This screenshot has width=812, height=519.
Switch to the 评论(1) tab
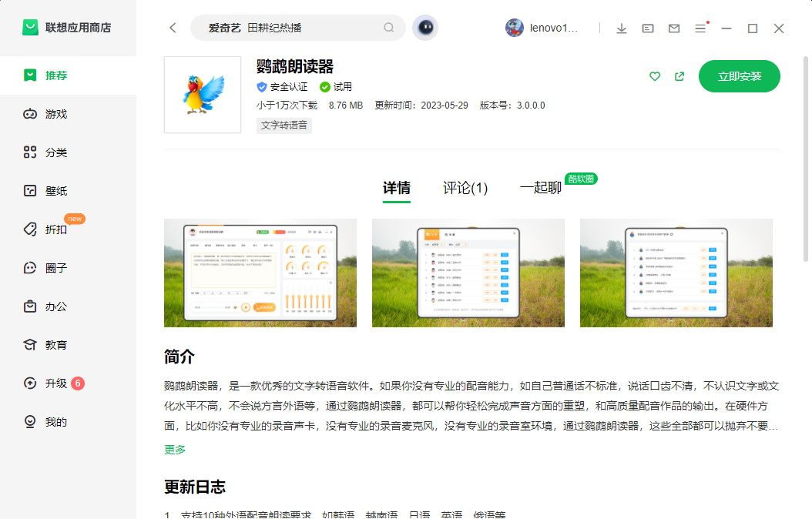pos(465,188)
